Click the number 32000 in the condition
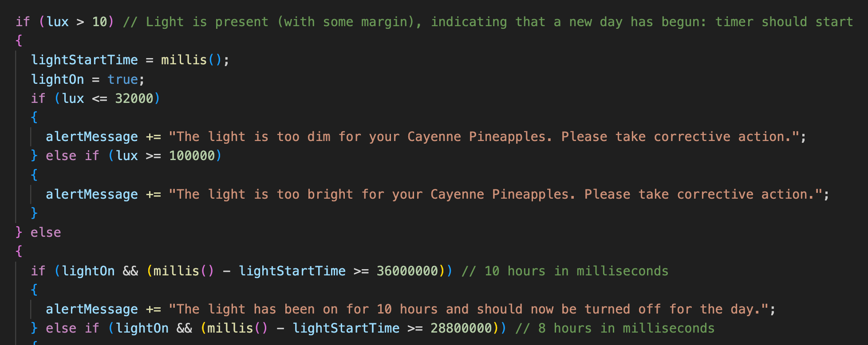The image size is (868, 345). pyautogui.click(x=134, y=98)
